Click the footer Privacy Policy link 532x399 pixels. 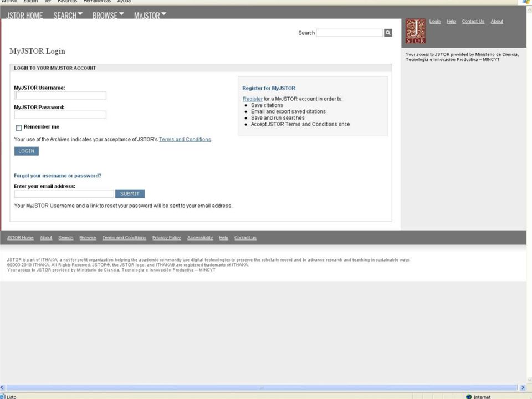point(167,238)
